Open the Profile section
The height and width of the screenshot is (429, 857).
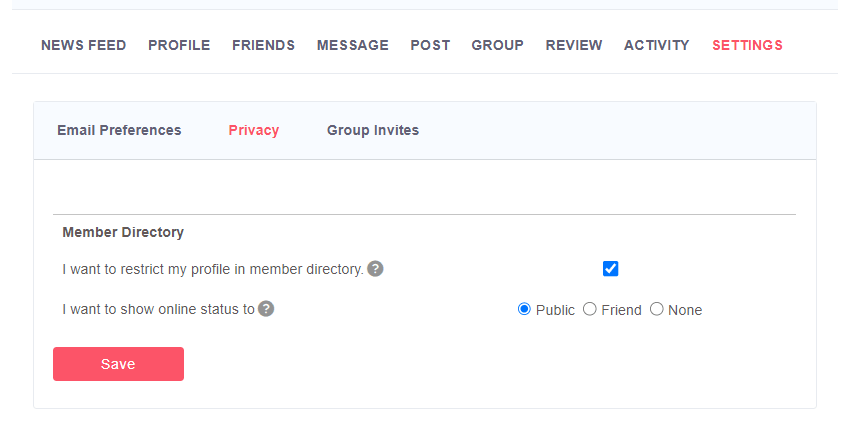[179, 45]
